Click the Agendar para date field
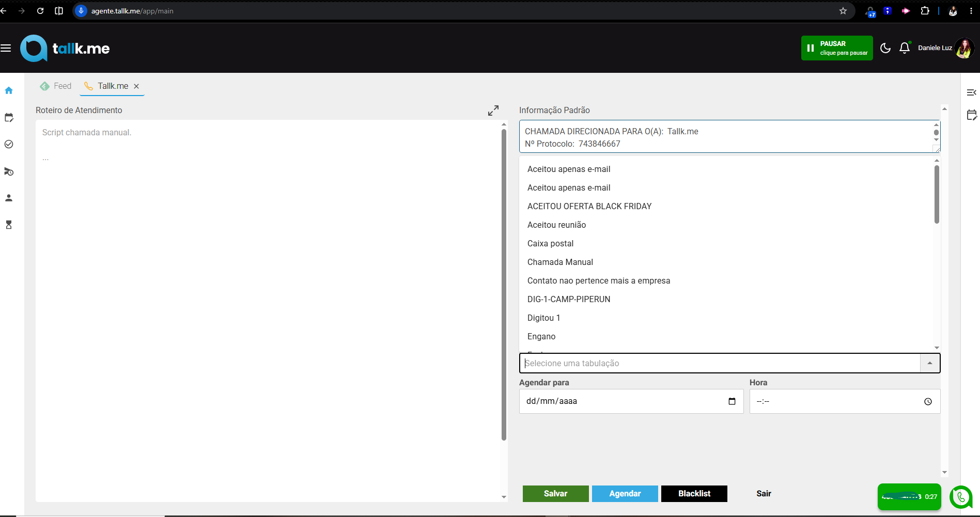980x517 pixels. click(631, 401)
